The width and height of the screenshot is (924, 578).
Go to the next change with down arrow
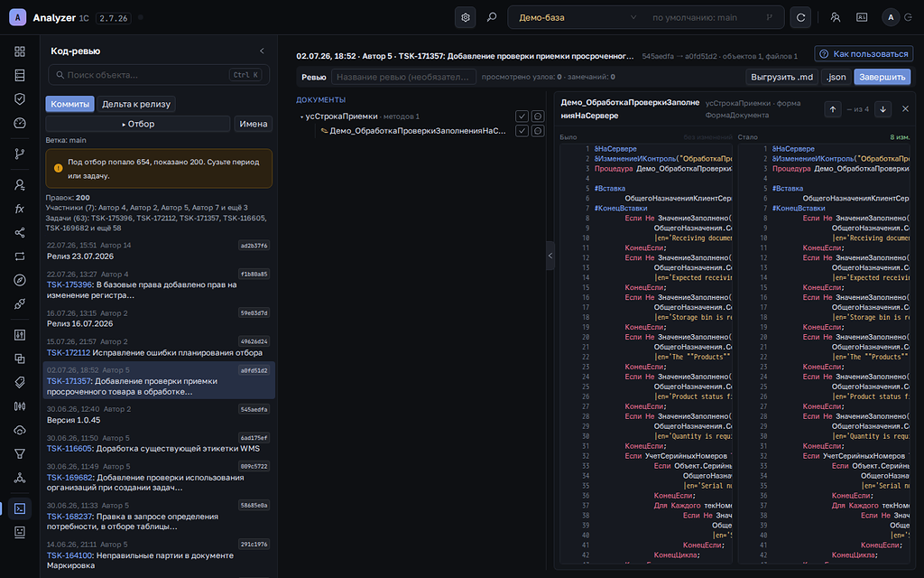click(882, 109)
